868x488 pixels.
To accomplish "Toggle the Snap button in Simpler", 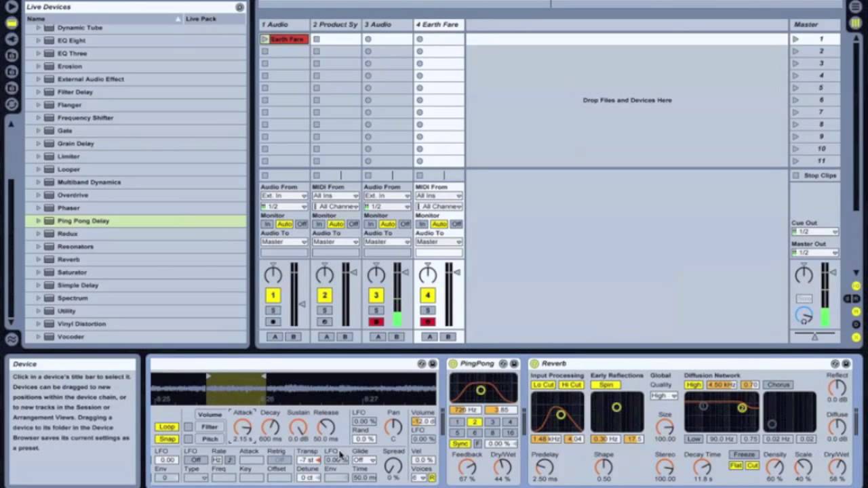I will (x=167, y=439).
